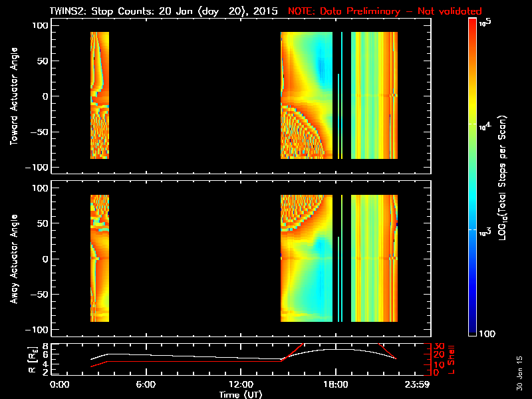532x399 pixels.
Task: Click the "Toward Actuator Angle" axis label
Action: (x=14, y=96)
